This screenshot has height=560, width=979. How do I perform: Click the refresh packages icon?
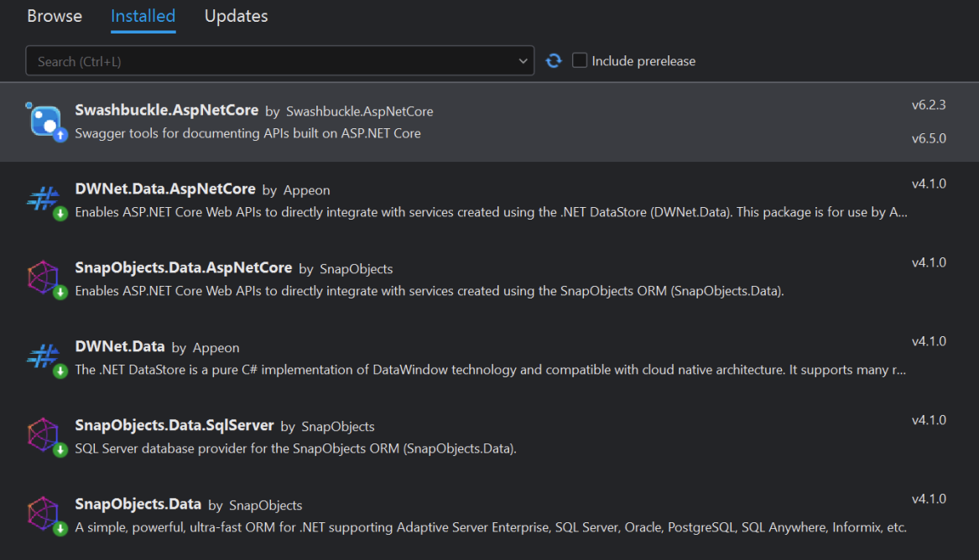click(554, 61)
